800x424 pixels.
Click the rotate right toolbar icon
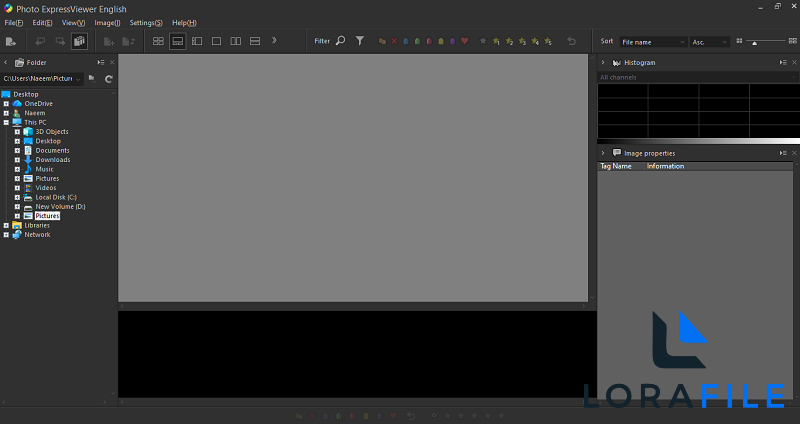pos(60,42)
